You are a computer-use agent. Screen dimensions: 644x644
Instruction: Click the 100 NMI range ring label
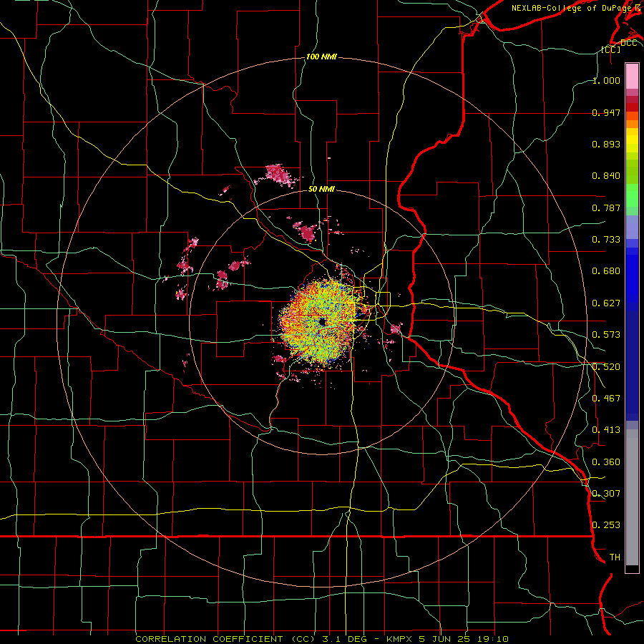click(321, 57)
